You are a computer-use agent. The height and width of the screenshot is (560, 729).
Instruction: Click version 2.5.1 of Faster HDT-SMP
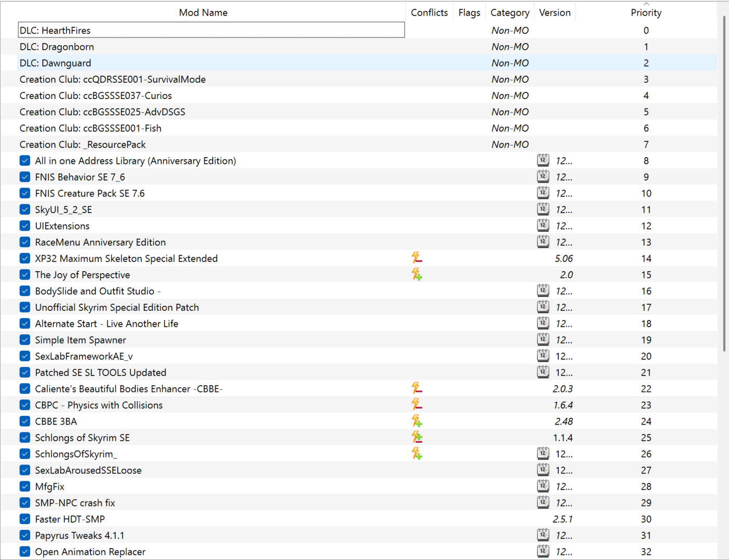[x=562, y=519]
